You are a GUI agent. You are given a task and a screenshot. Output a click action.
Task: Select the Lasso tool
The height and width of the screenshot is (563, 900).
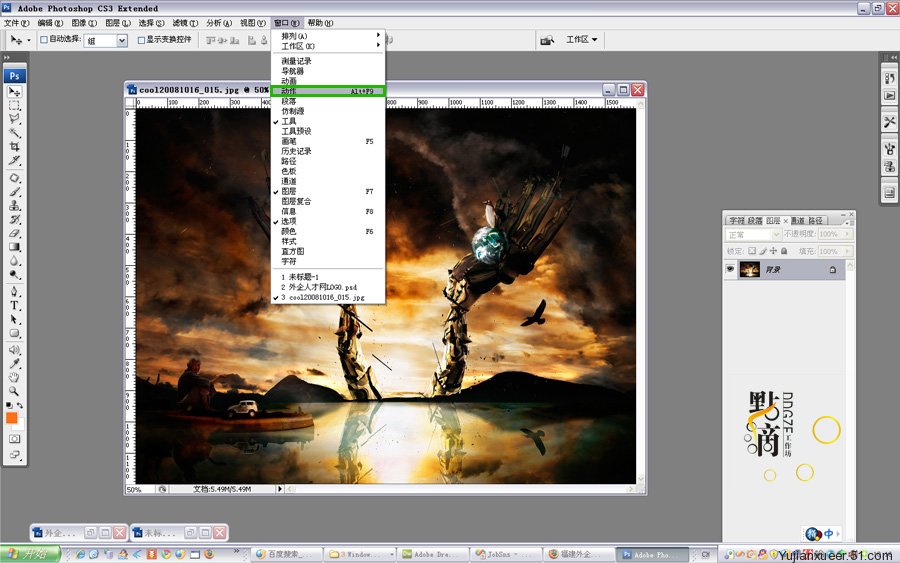(14, 119)
